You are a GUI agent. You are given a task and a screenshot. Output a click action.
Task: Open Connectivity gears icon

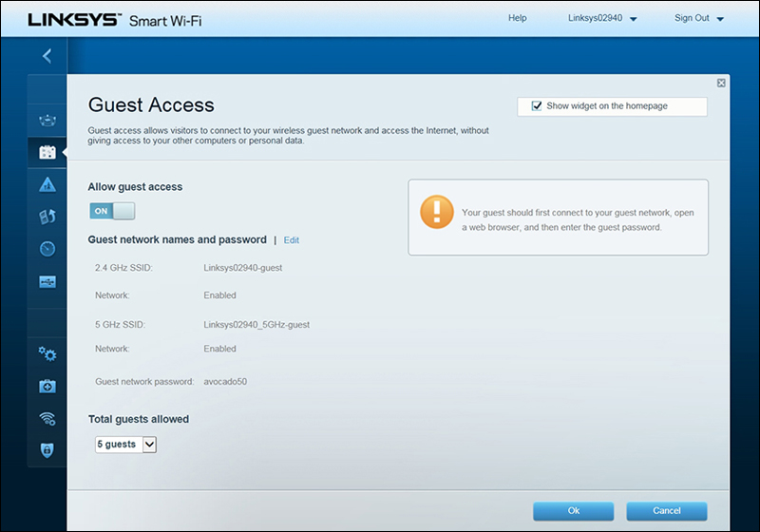[x=47, y=353]
